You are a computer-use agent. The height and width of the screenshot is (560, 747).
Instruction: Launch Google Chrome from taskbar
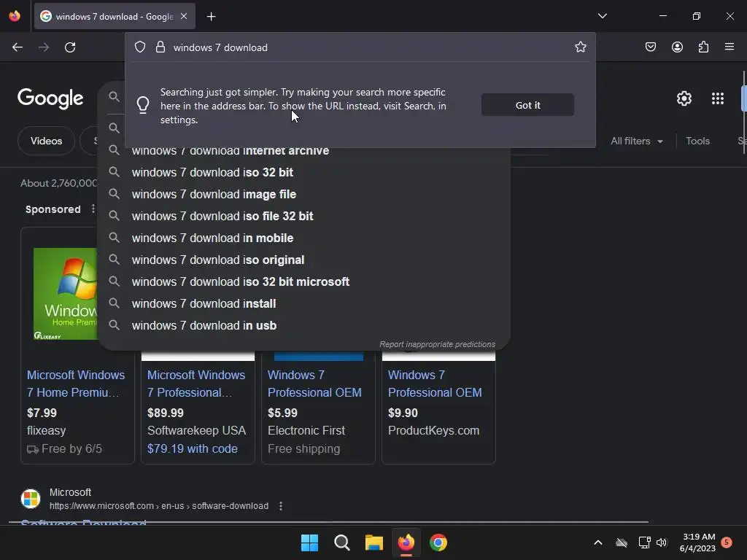438,542
